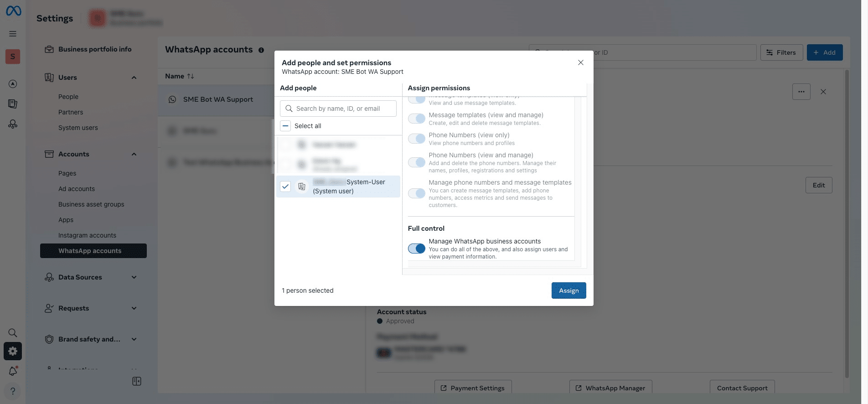Open the Meta logo home icon
This screenshot has height=404, width=868.
(13, 11)
